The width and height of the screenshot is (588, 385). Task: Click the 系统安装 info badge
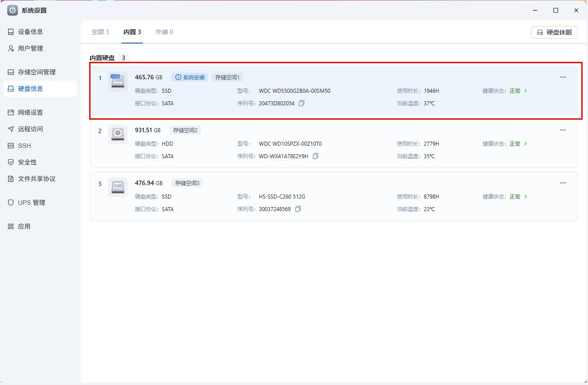click(190, 77)
